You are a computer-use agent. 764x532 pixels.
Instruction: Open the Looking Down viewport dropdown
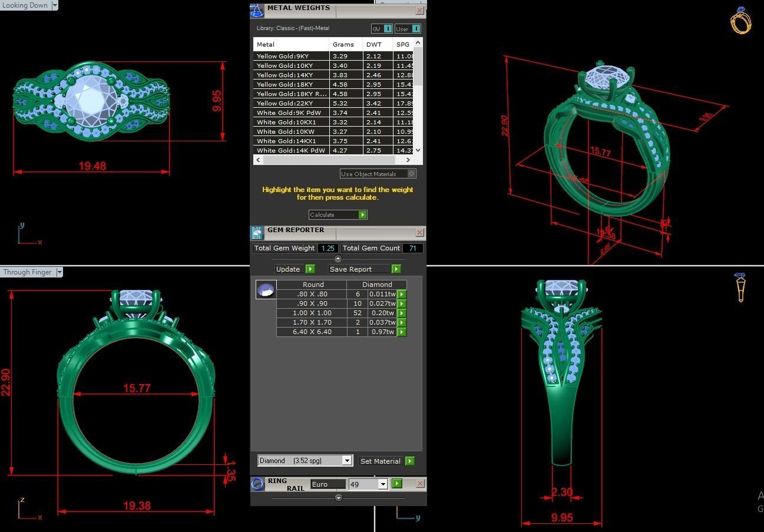[x=55, y=5]
